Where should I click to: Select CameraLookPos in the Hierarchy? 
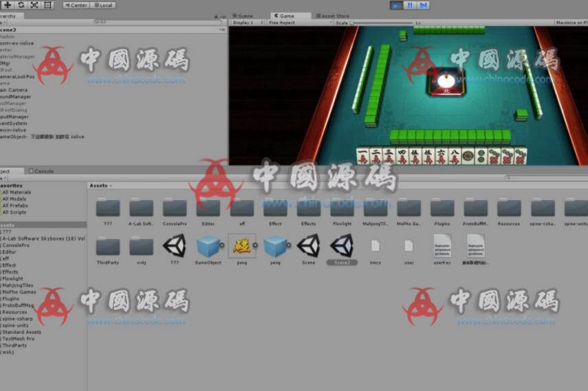click(x=17, y=76)
